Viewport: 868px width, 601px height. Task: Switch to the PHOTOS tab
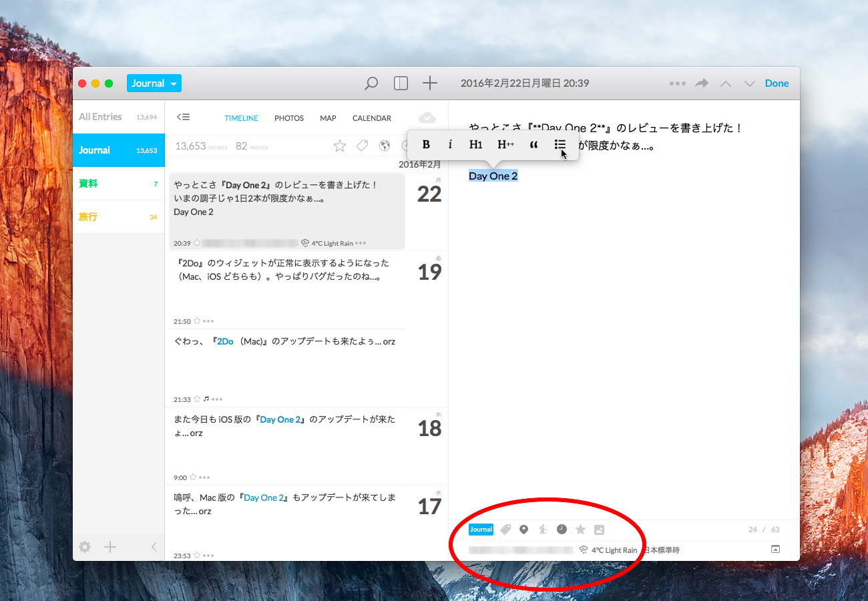tap(289, 118)
